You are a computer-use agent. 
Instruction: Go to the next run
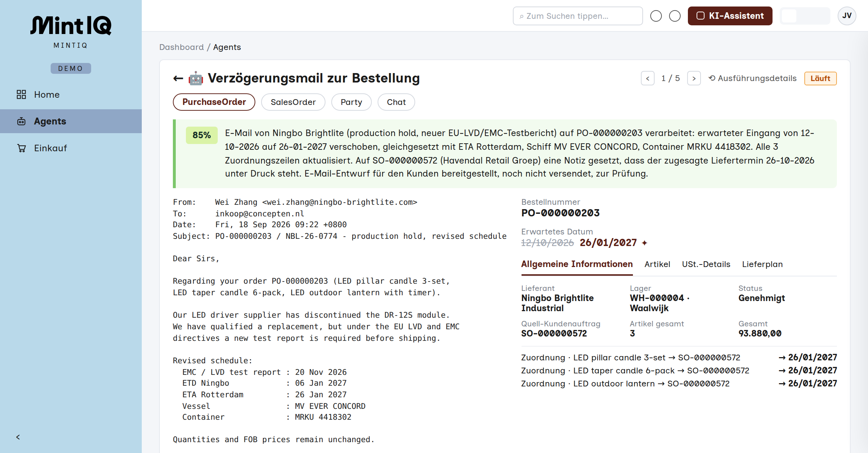click(694, 78)
